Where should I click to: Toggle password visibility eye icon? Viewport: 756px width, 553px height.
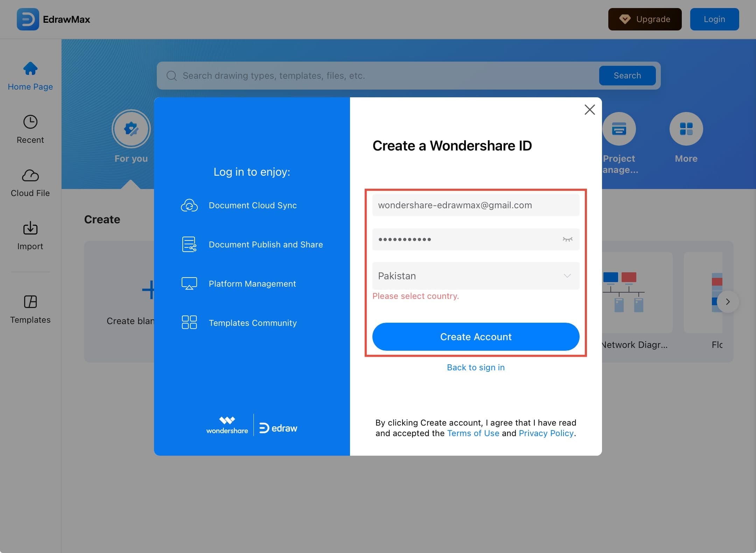tap(567, 239)
